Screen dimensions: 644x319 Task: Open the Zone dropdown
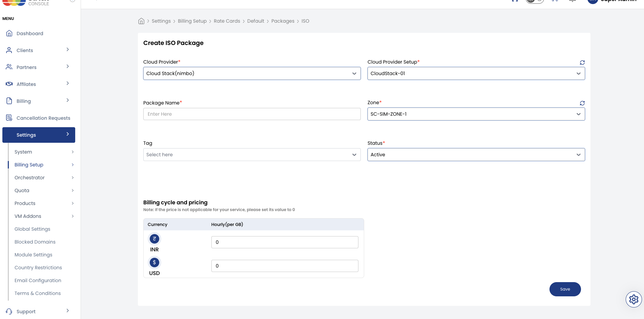click(476, 114)
